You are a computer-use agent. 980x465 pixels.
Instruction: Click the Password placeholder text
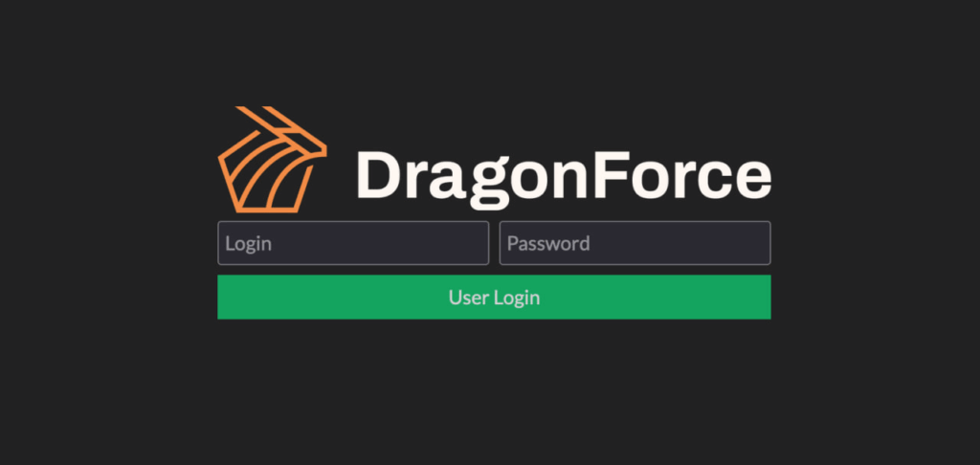coord(548,243)
